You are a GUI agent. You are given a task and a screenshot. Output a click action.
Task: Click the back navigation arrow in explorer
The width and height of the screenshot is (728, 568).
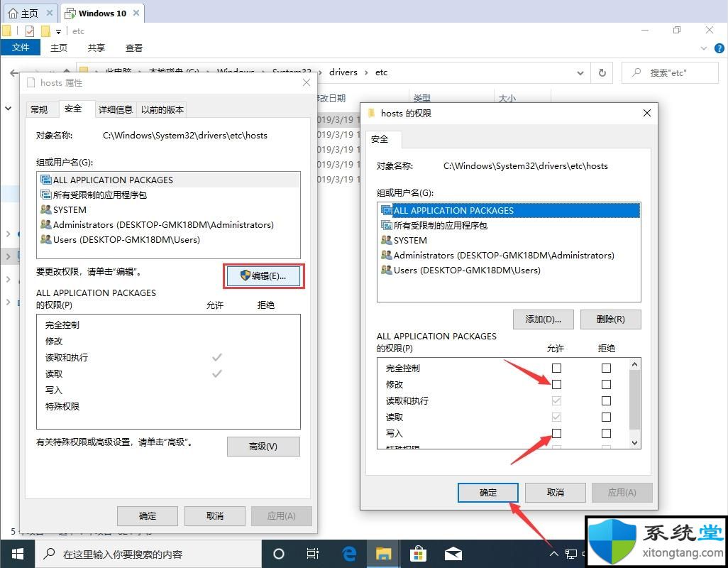coord(14,72)
